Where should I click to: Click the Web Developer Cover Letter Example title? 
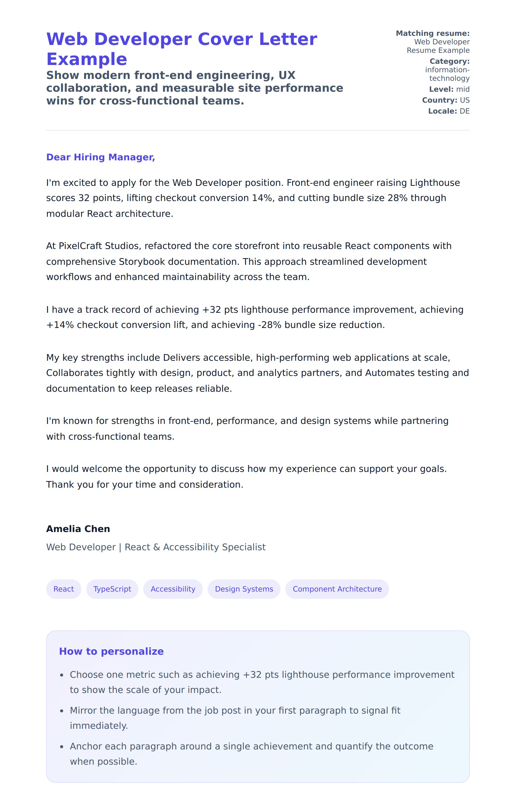(181, 49)
